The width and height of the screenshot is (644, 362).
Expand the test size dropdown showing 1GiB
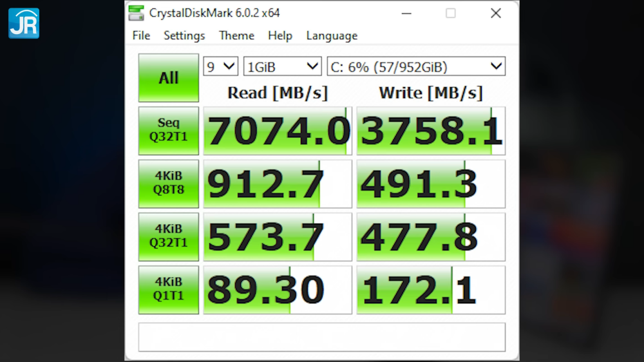283,66
